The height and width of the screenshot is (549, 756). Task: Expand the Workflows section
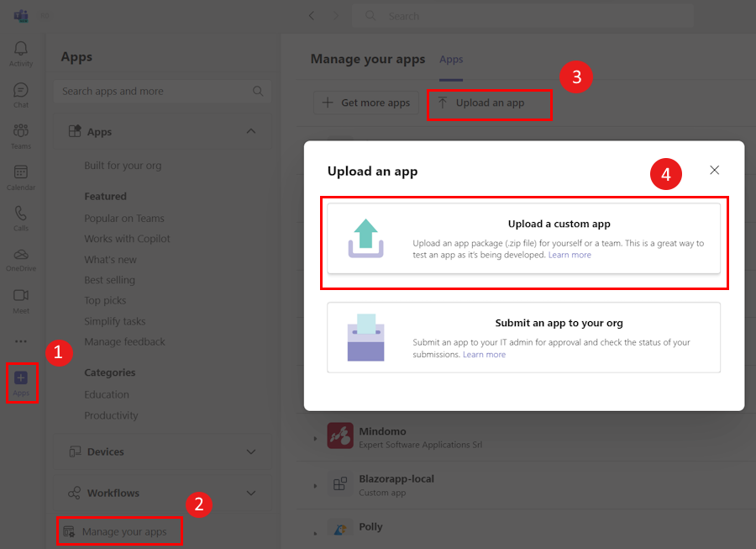[x=250, y=493]
